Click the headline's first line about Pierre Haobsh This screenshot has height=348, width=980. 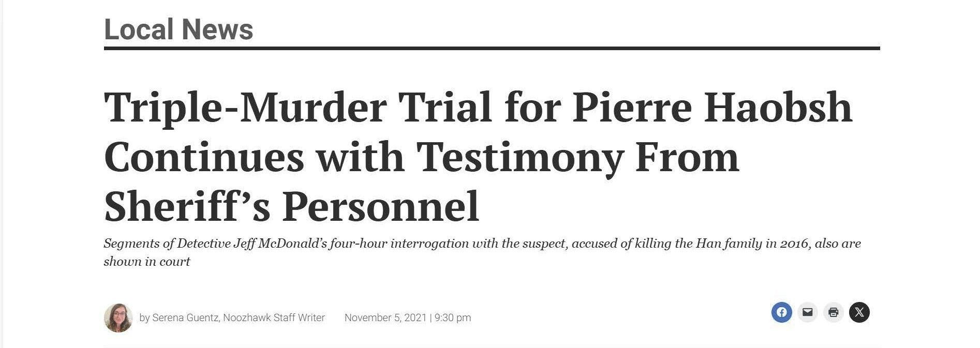click(478, 108)
